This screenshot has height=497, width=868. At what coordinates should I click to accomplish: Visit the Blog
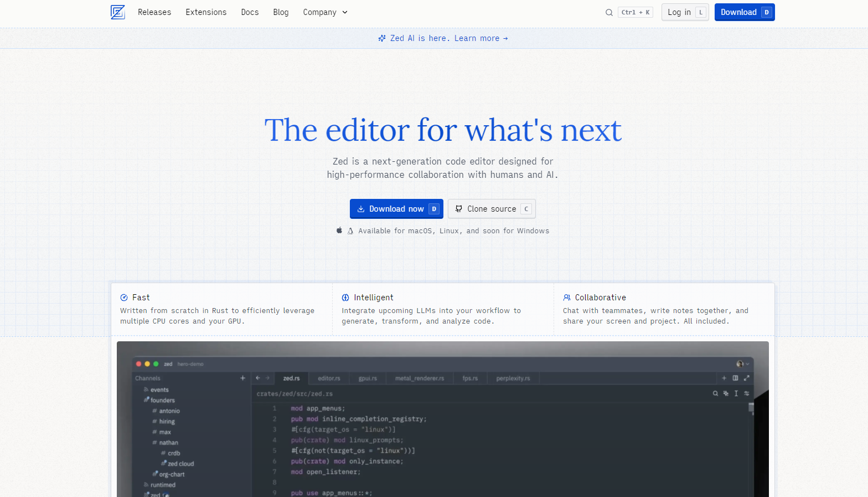tap(281, 12)
